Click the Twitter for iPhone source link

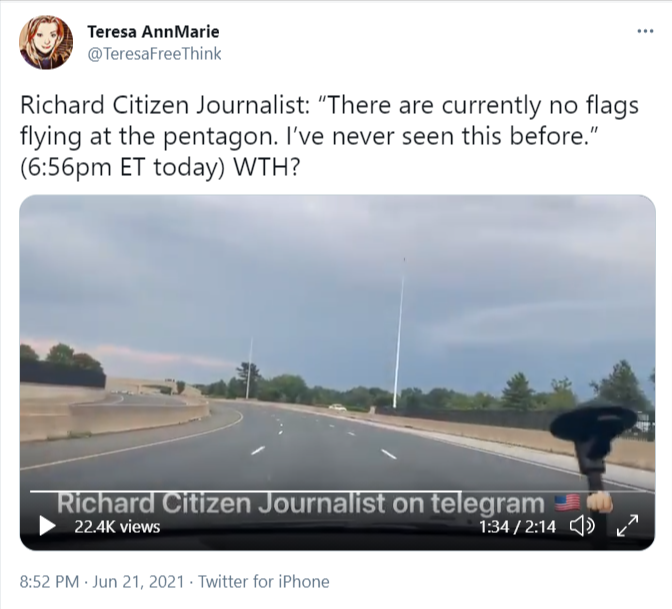coord(264,582)
